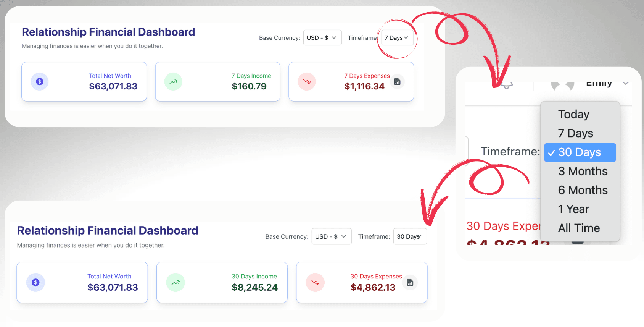This screenshot has height=327, width=644.
Task: Choose the checked 30 Days option
Action: pos(580,152)
